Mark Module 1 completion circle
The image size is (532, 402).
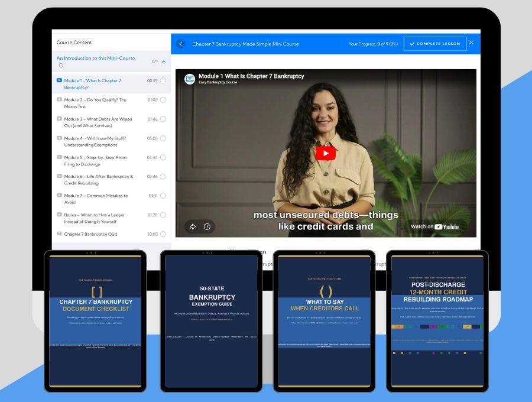click(163, 81)
